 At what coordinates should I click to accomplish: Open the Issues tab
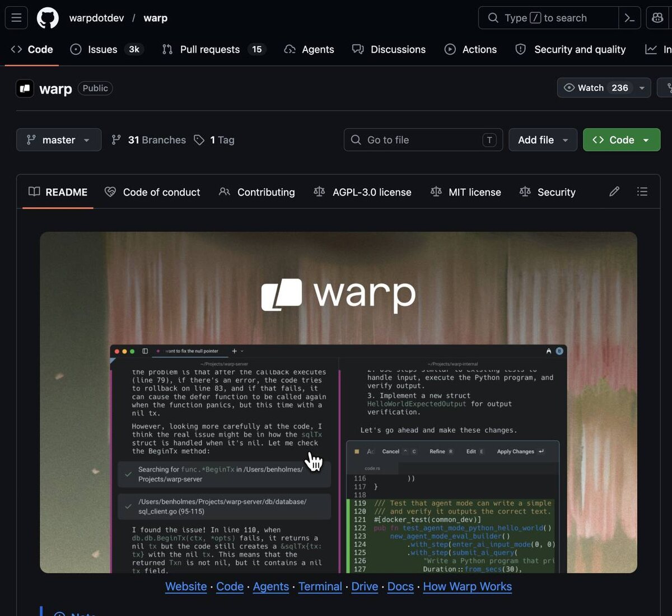coord(106,49)
